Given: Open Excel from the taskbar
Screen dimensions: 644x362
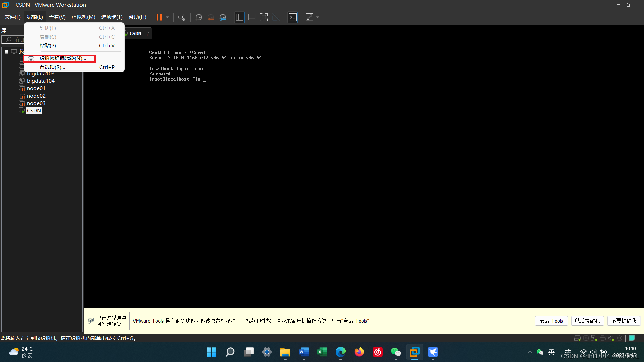Looking at the screenshot, I should point(322,352).
